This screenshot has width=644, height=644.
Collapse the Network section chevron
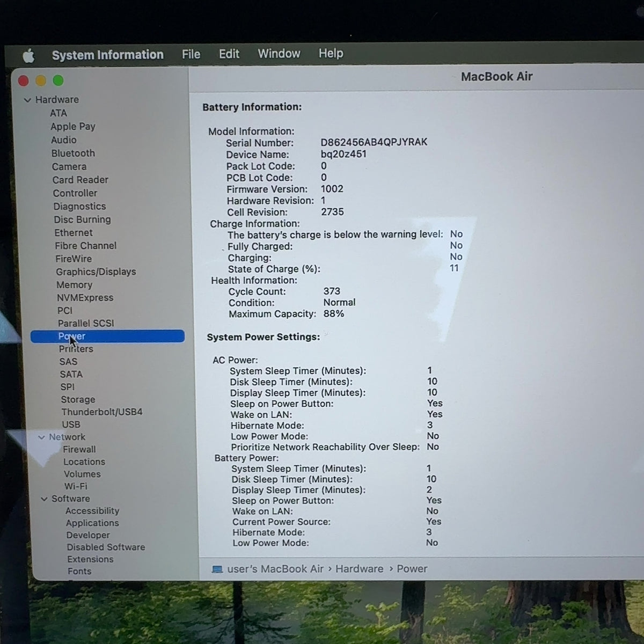pyautogui.click(x=41, y=437)
